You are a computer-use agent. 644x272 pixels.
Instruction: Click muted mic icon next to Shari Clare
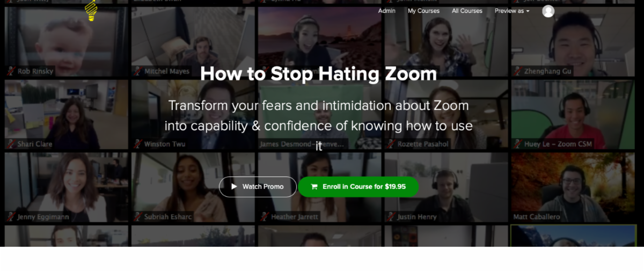pyautogui.click(x=11, y=144)
